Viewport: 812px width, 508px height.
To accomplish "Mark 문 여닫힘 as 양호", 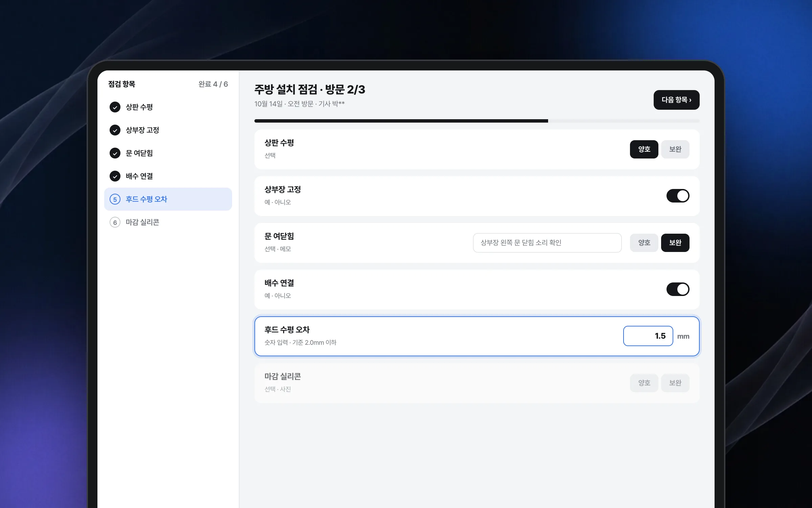I will 644,243.
